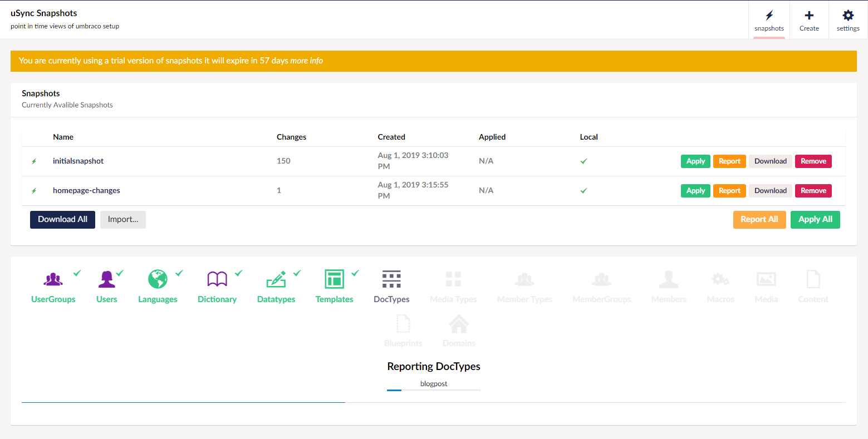
Task: Open the Dictionary book icon
Action: [x=217, y=279]
